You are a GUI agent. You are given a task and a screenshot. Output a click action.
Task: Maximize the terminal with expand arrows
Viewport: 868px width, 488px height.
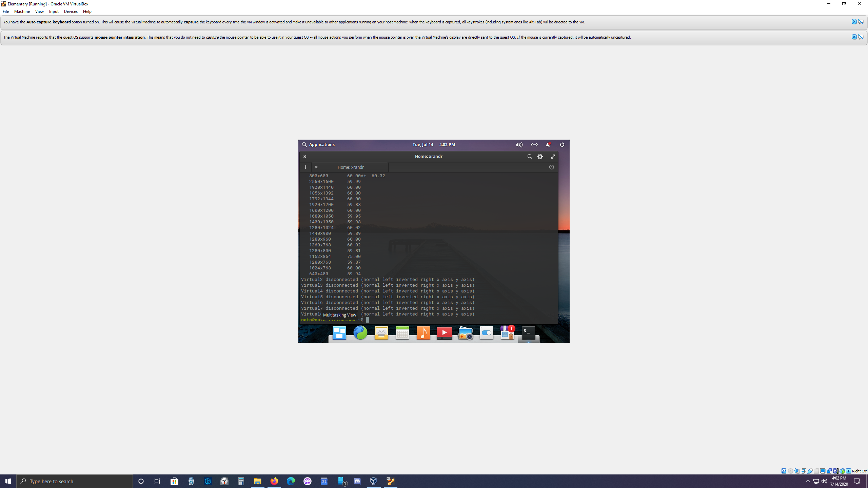point(553,157)
